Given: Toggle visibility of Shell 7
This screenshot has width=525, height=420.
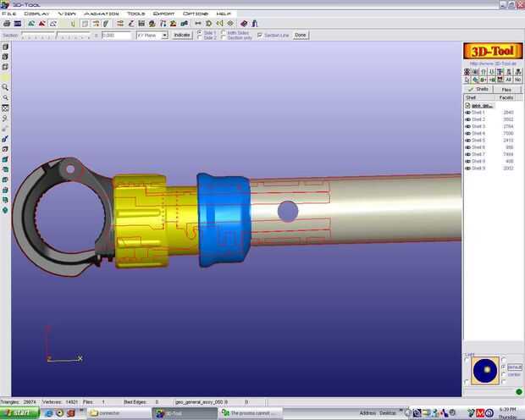Looking at the screenshot, I should [468, 154].
